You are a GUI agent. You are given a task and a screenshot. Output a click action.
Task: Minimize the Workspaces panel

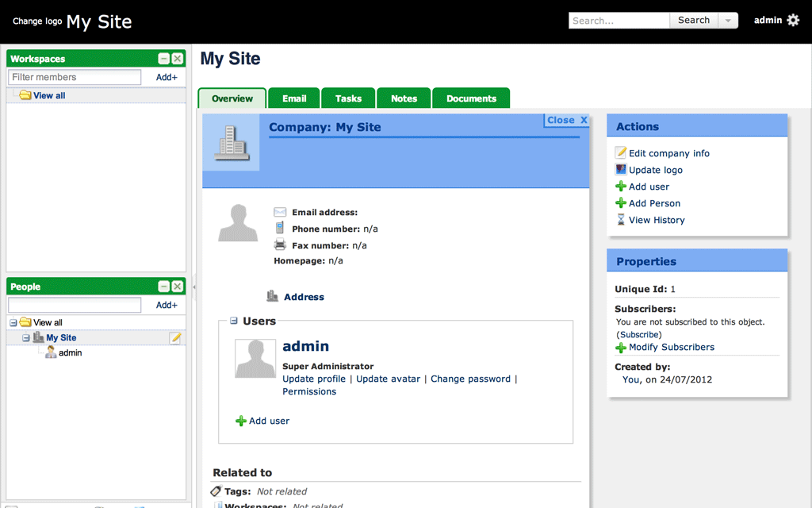coord(163,59)
